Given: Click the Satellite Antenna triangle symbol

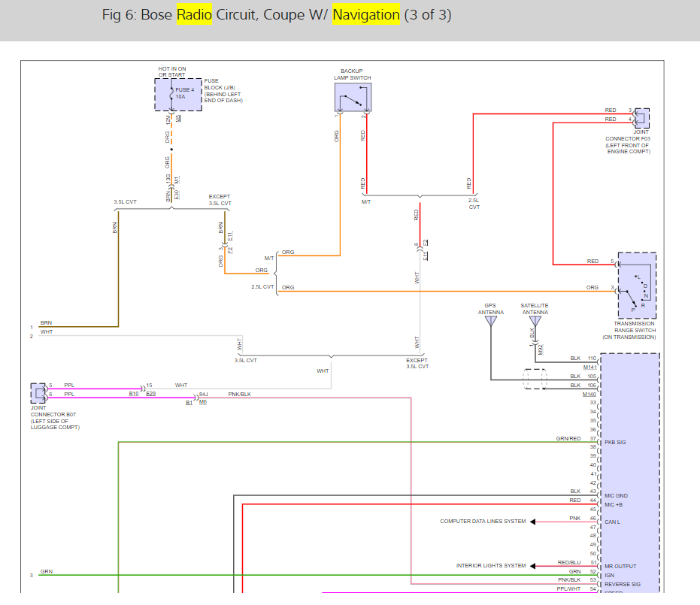Looking at the screenshot, I should (535, 321).
